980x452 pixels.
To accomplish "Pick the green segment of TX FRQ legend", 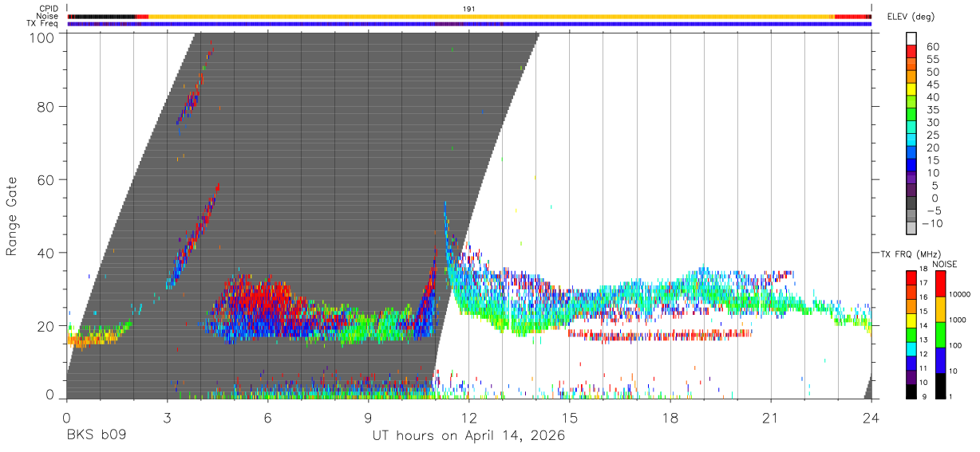I will tap(911, 334).
